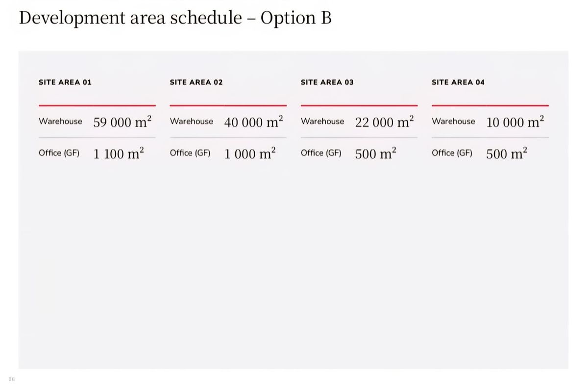This screenshot has height=392, width=588.
Task: Click the 59 000 m² warehouse value
Action: (122, 122)
